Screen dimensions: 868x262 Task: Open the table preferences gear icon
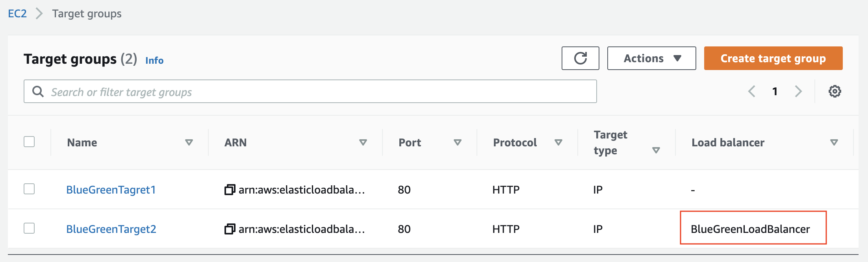pos(835,91)
